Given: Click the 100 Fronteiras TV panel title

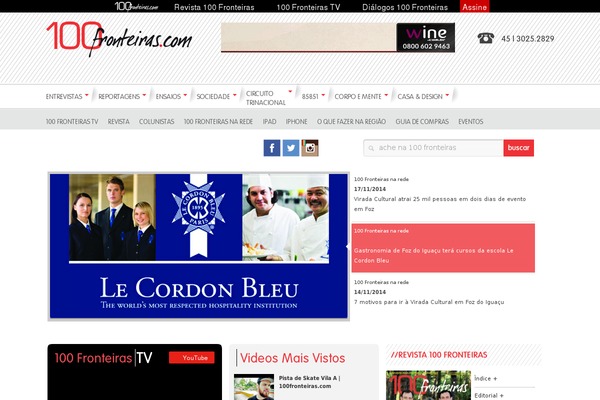Looking at the screenshot, I should click(x=103, y=358).
